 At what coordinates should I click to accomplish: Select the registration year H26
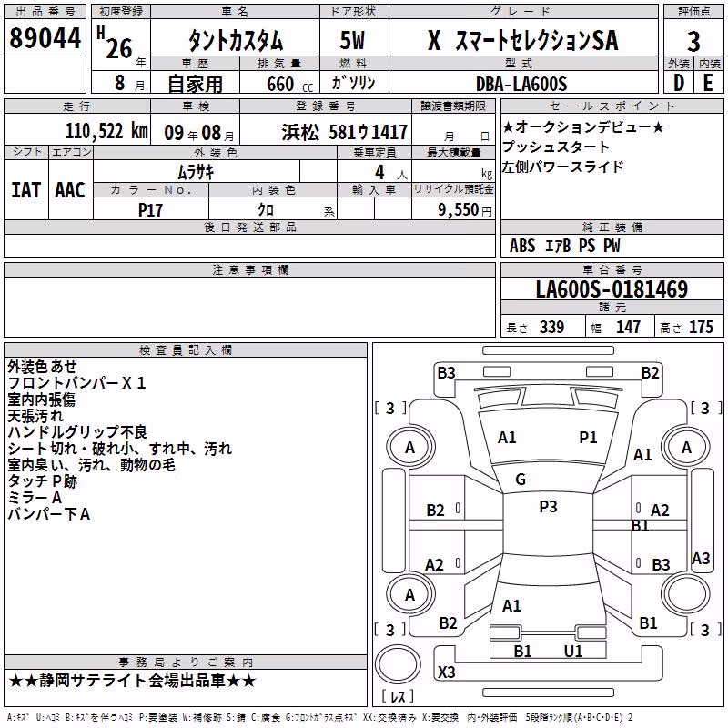tap(116, 43)
